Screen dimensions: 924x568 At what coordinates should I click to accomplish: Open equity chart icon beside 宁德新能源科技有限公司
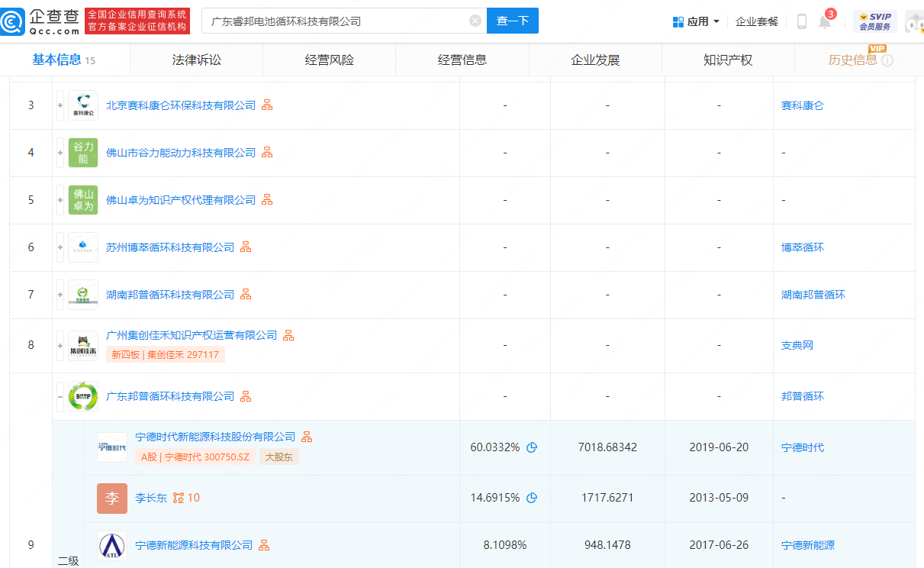[x=264, y=545]
